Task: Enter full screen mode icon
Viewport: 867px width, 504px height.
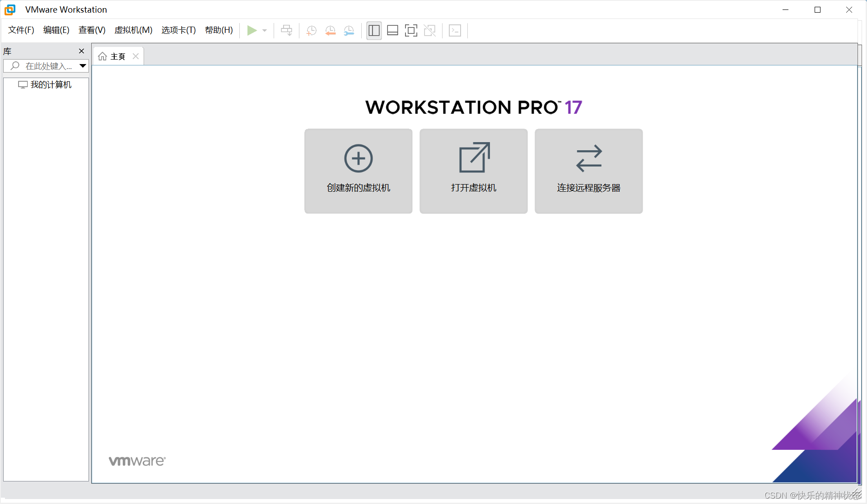Action: 411,31
